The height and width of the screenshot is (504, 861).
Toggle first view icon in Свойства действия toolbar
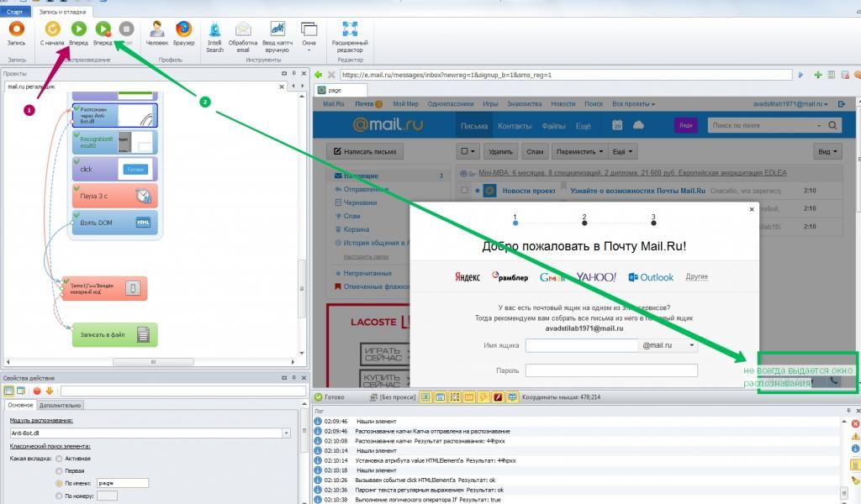(8, 391)
